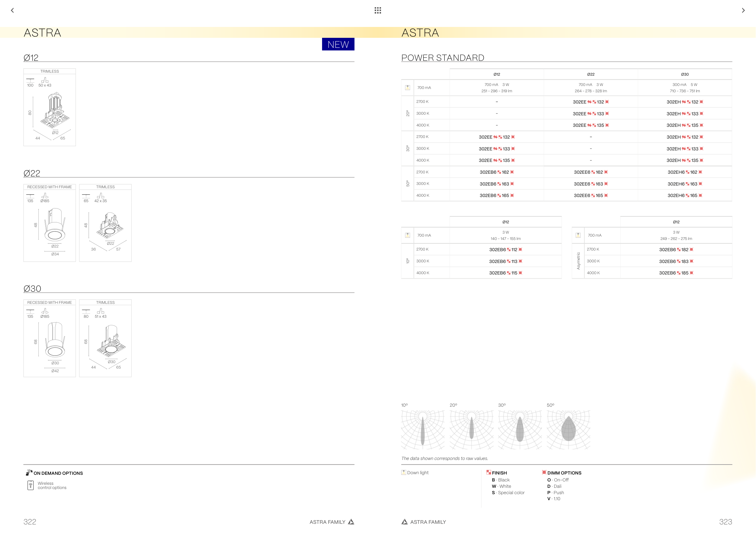Click the 10° beam angle polar diagram
The image size is (756, 535).
point(423,429)
